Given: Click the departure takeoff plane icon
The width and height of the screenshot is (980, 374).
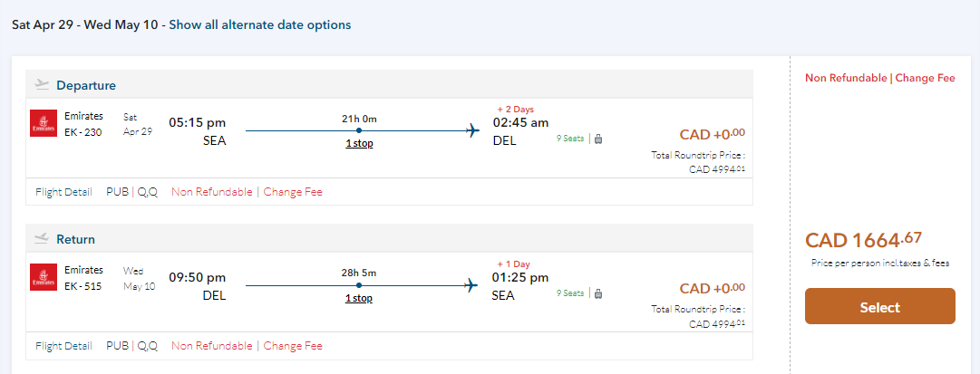Looking at the screenshot, I should point(42,85).
